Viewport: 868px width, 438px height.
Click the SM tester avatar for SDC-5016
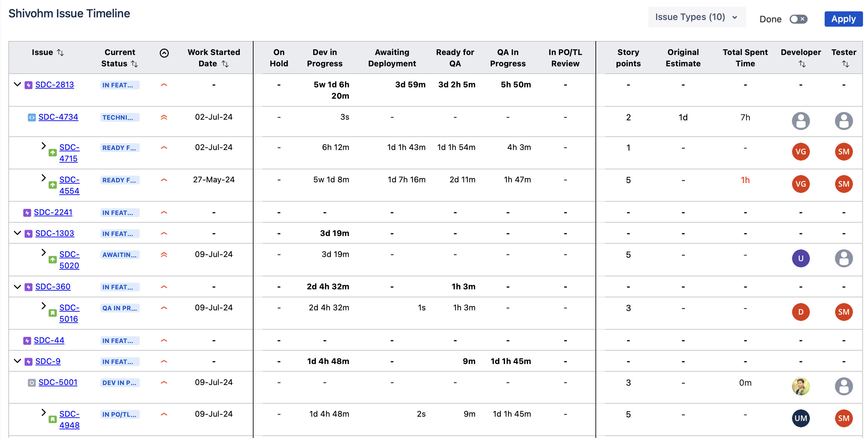pos(843,312)
